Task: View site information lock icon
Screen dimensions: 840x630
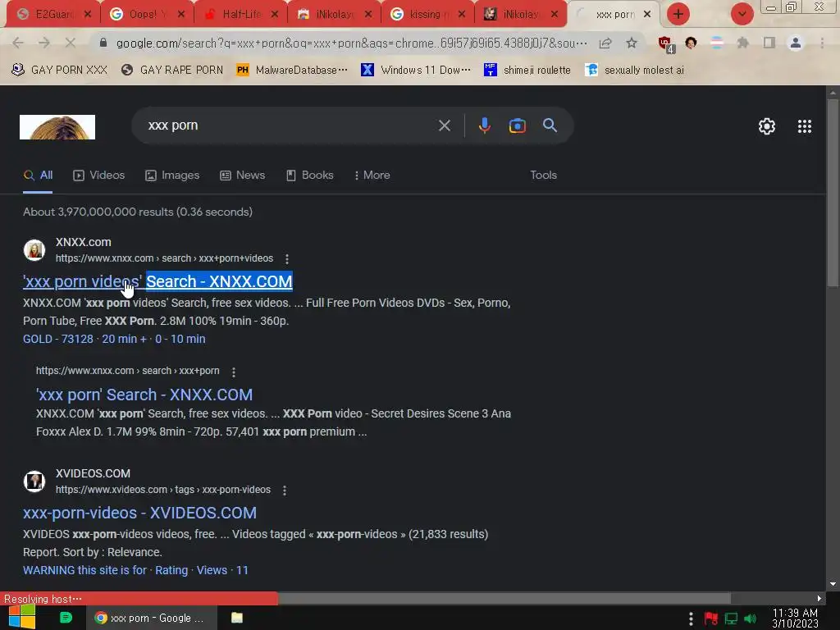Action: (x=103, y=43)
